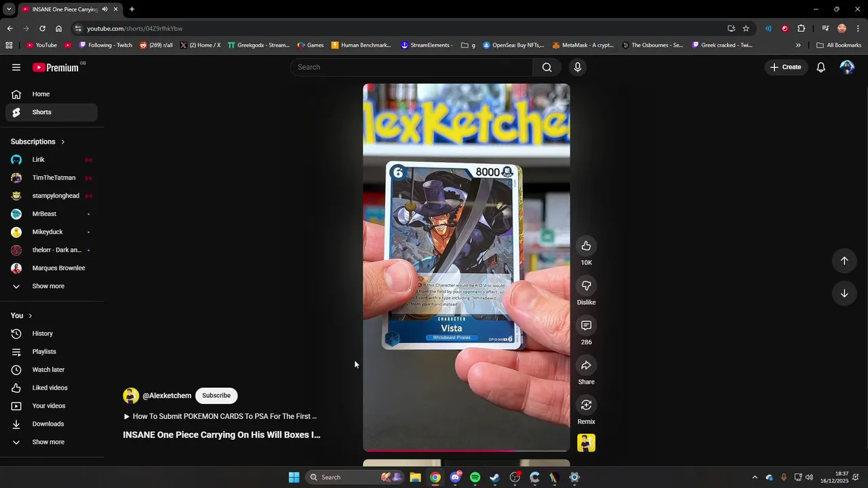This screenshot has width=868, height=488.
Task: Open the Windows Start menu
Action: point(294,477)
